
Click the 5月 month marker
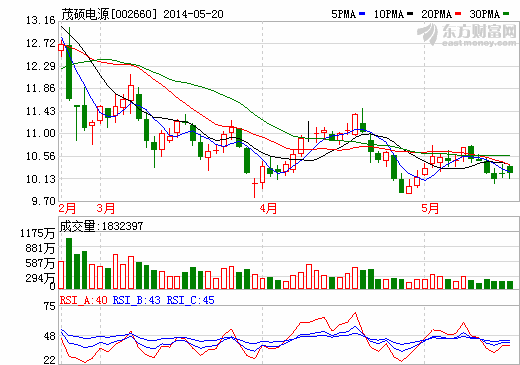(x=430, y=209)
